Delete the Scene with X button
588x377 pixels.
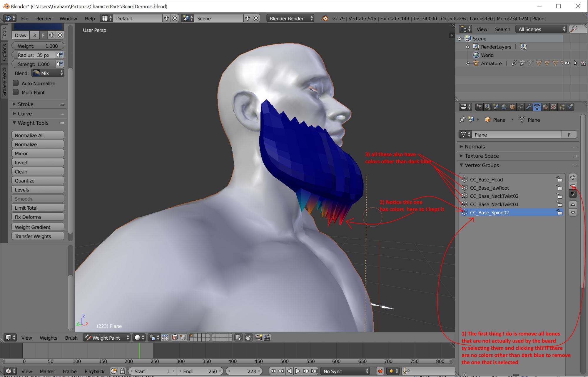point(256,18)
